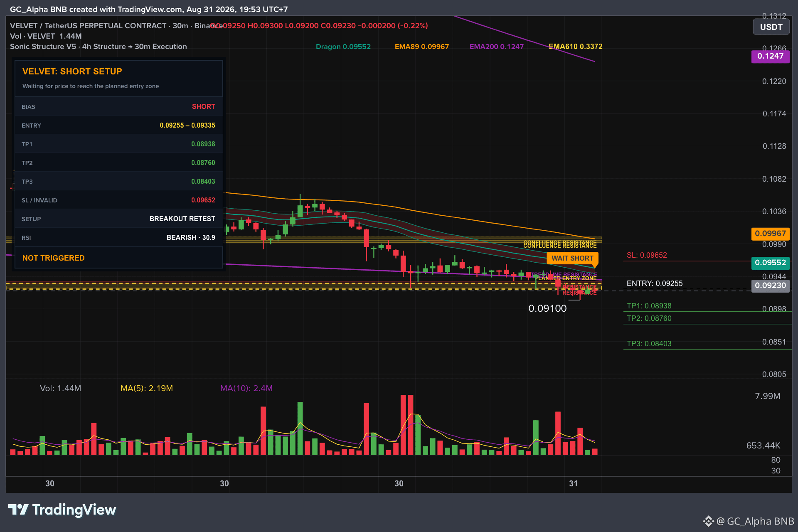The height and width of the screenshot is (532, 798).
Task: Click the green 0.09552 price tag
Action: pos(770,263)
